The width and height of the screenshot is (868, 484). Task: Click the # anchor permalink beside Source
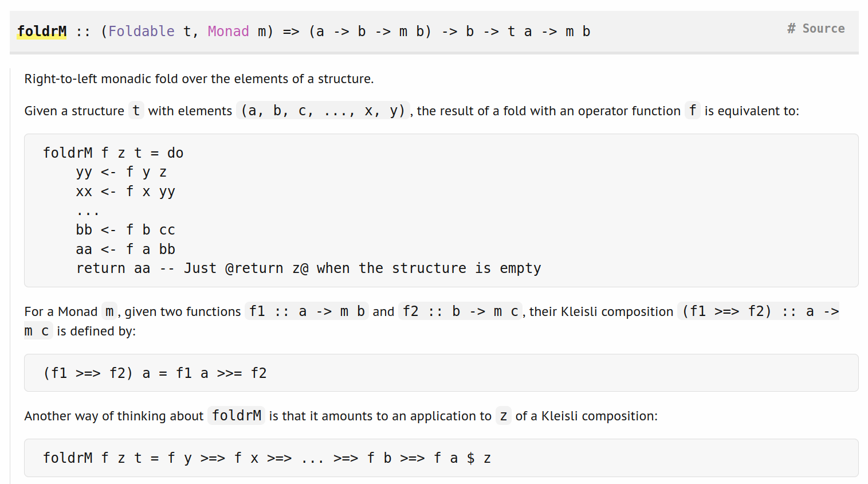(x=791, y=29)
